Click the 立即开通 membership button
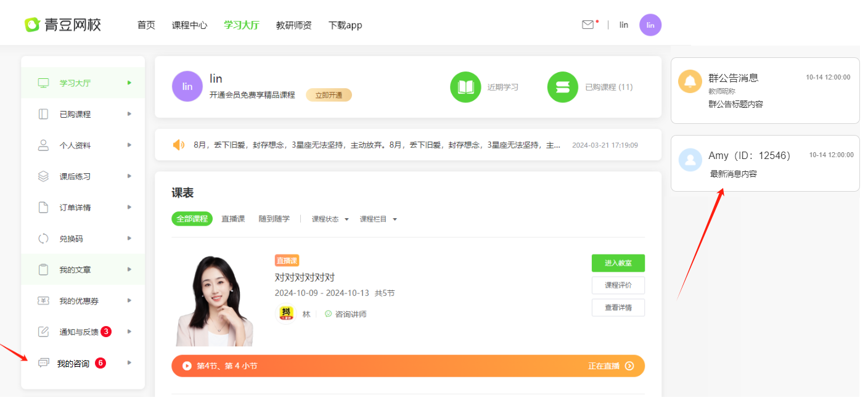868x400 pixels. [329, 95]
